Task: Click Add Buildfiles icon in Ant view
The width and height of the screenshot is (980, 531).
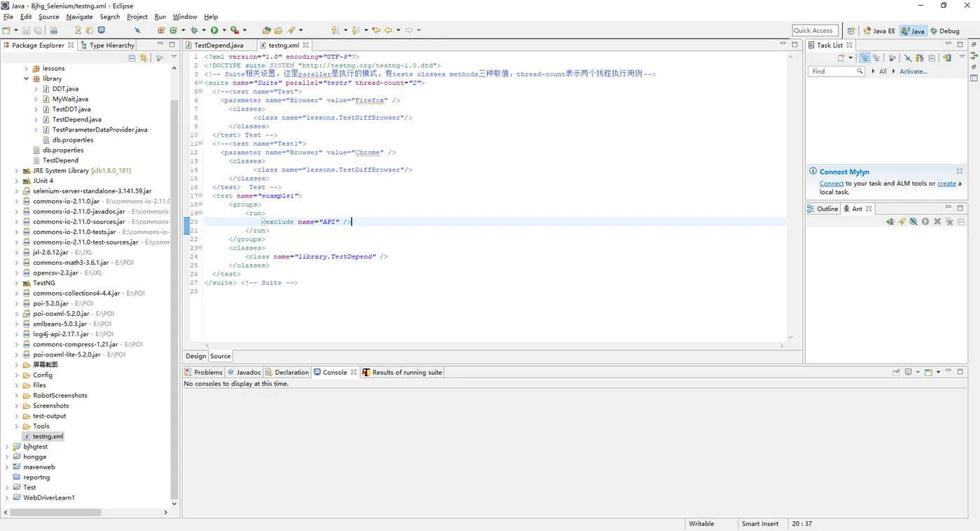Action: click(890, 221)
